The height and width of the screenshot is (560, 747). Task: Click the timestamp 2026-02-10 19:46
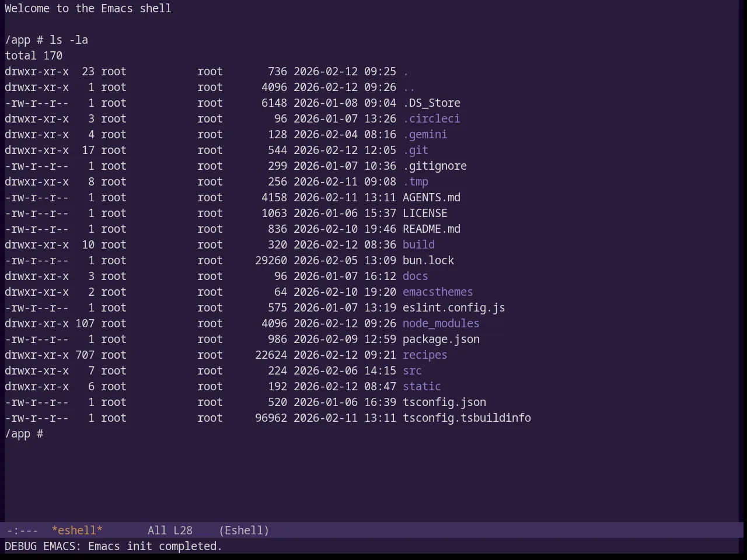tap(345, 229)
